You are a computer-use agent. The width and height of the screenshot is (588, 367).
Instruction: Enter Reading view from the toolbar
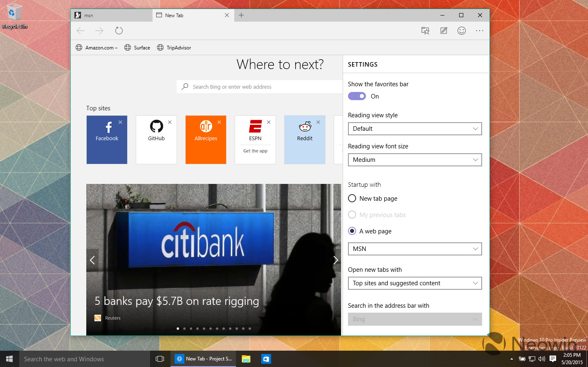[x=425, y=31]
